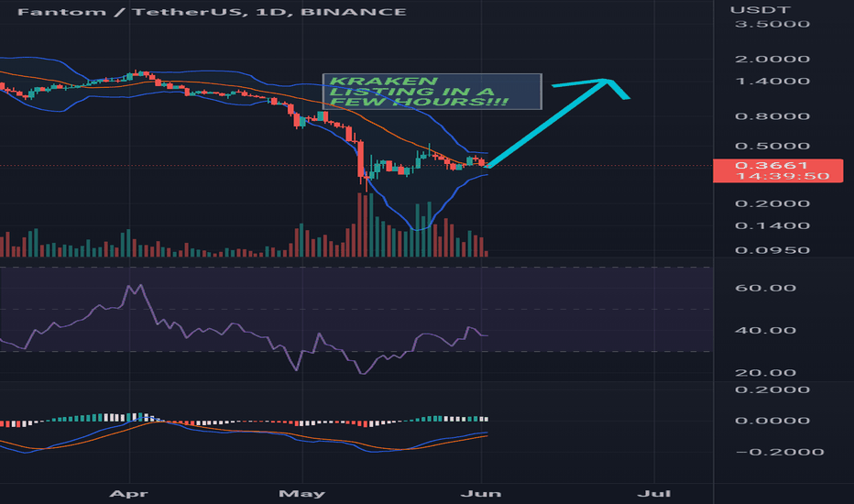
Task: Click the 20.00 RSI scale label
Action: point(765,373)
